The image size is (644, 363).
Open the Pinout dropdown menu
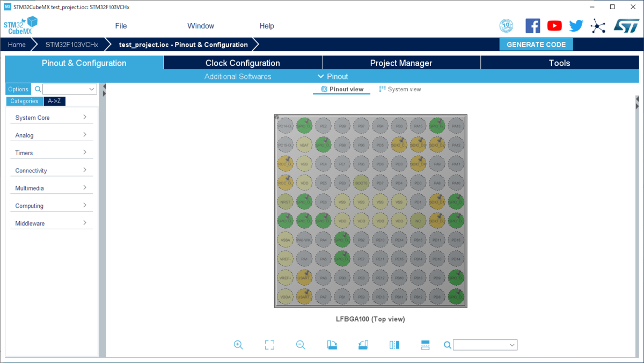pos(333,76)
